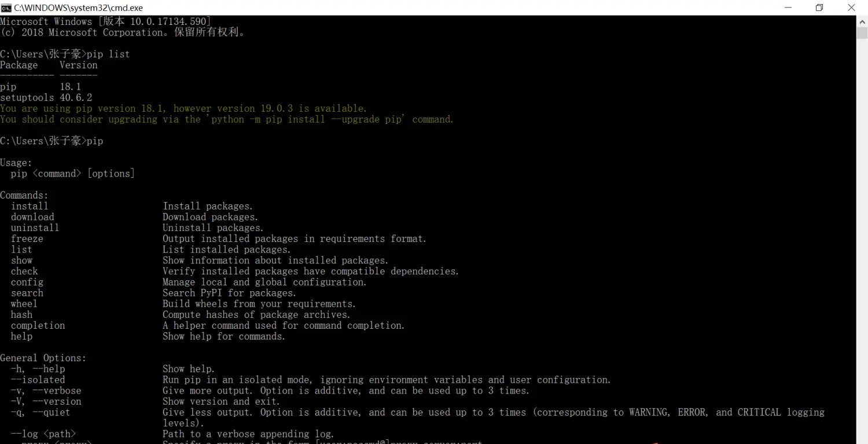The width and height of the screenshot is (868, 444).
Task: Click 'Run pip in an isolated mode' description
Action: point(387,380)
